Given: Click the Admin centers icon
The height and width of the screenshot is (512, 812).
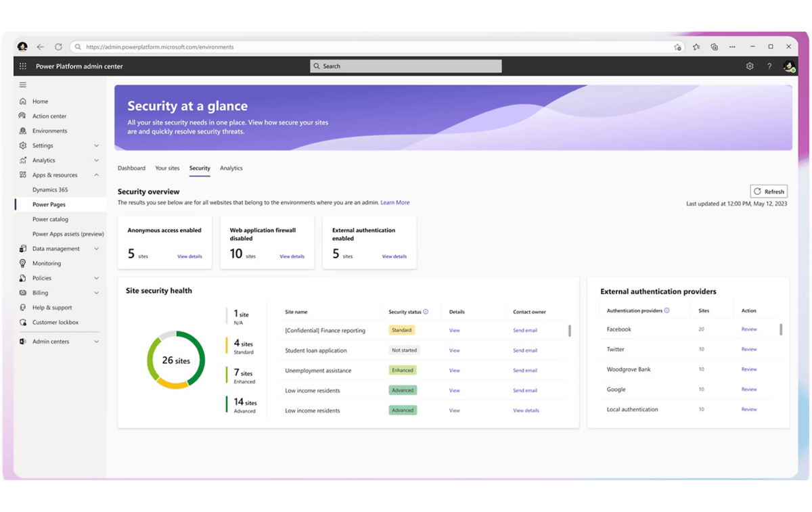Looking at the screenshot, I should (x=23, y=342).
